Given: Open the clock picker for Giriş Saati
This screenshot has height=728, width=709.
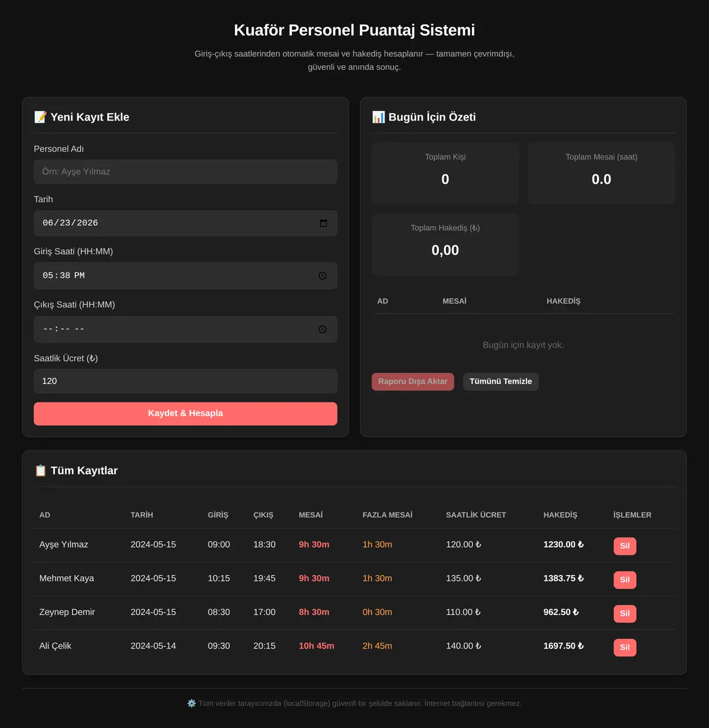Looking at the screenshot, I should tap(323, 275).
